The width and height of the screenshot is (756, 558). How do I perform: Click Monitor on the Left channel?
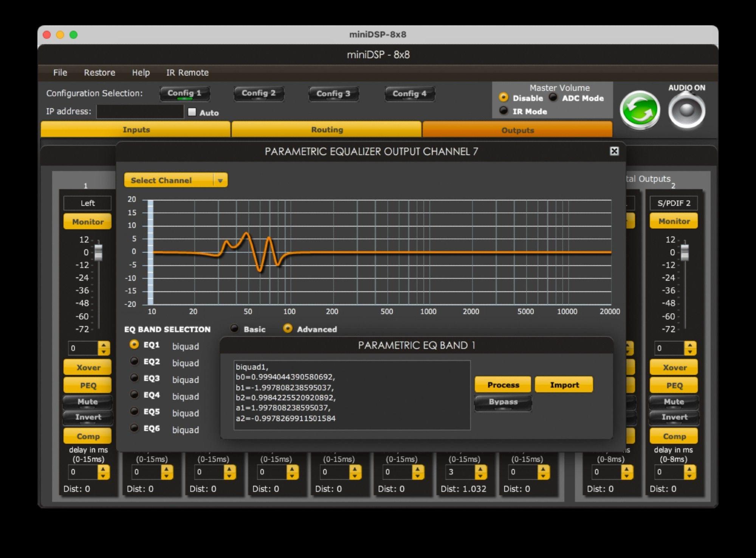coord(88,222)
